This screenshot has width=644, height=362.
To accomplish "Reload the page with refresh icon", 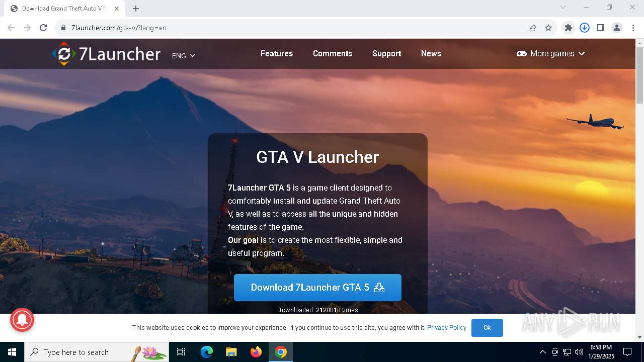I will (43, 28).
